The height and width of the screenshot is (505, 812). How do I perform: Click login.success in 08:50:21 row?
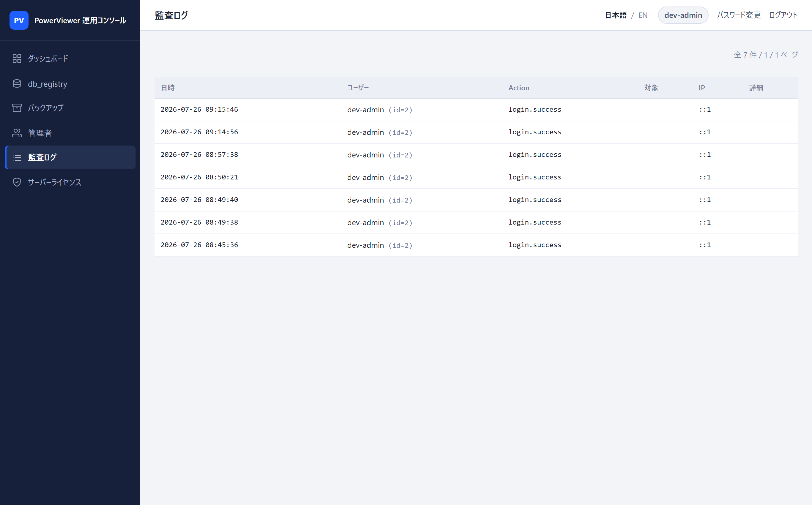(x=535, y=177)
